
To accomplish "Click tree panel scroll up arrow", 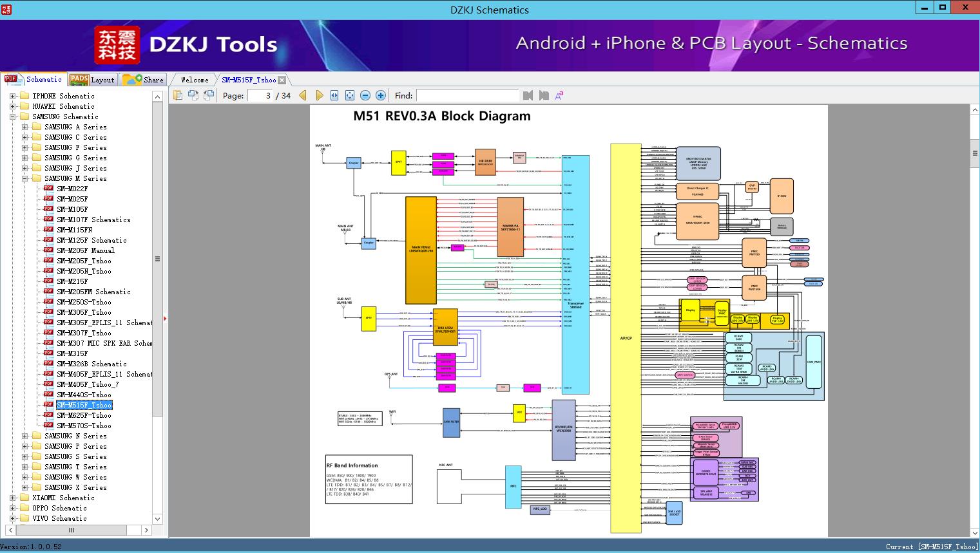I will 157,97.
